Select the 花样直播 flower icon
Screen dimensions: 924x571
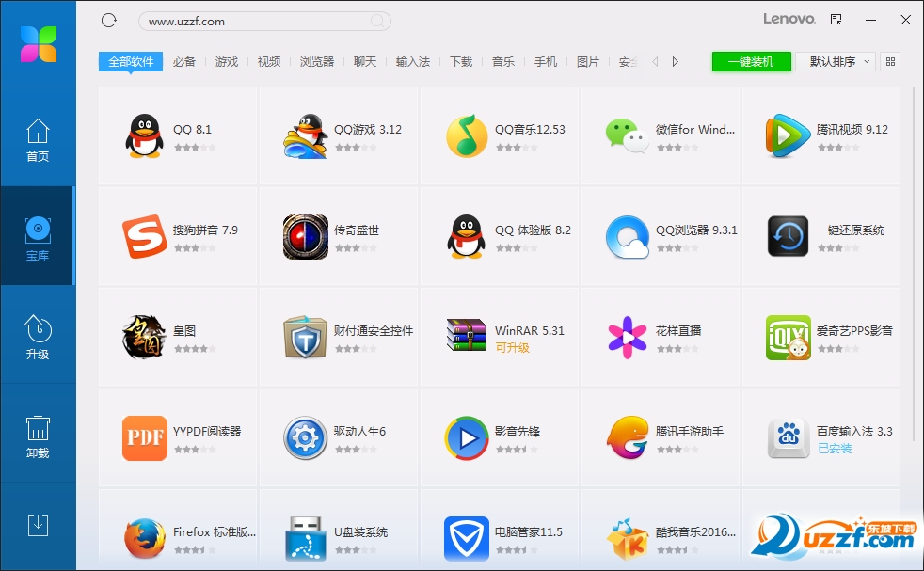627,338
